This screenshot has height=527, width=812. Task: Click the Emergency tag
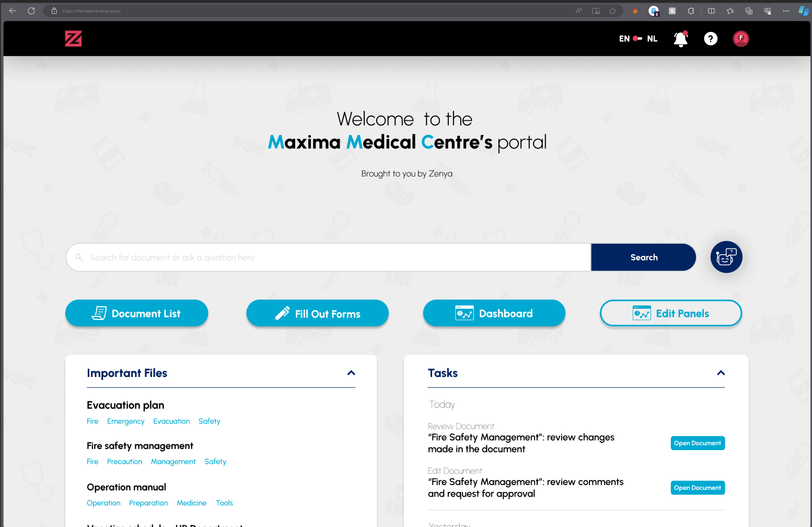[126, 421]
